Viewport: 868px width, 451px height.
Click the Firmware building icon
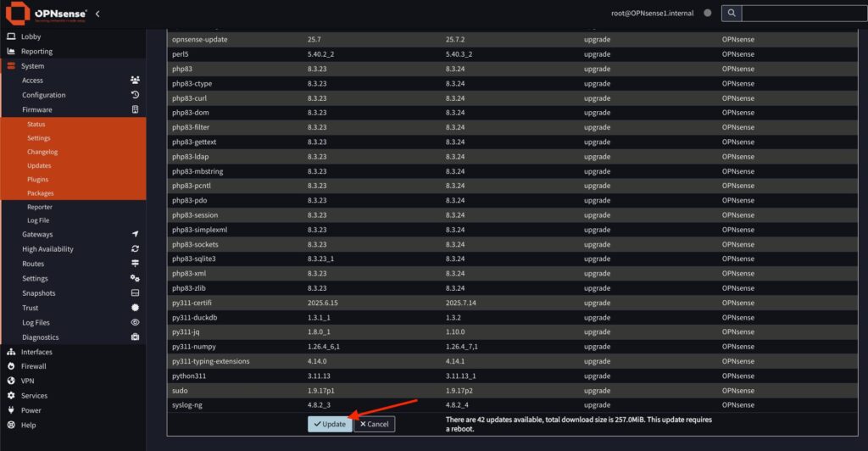[135, 109]
